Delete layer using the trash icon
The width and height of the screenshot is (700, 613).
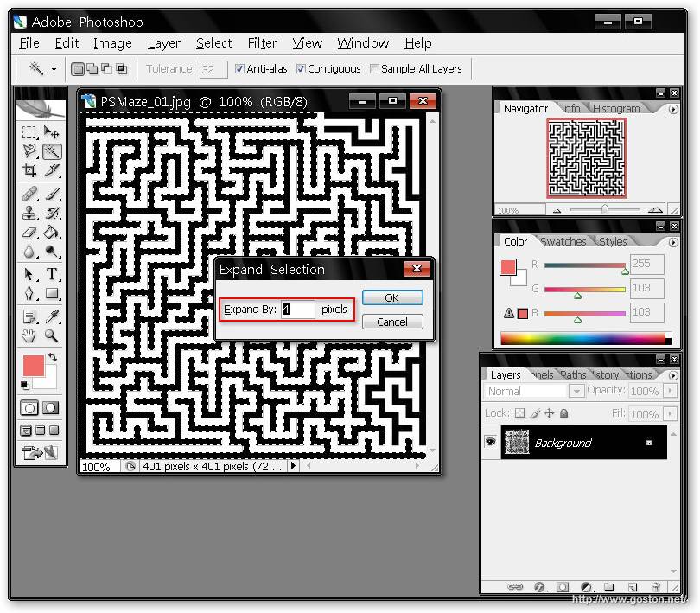[x=655, y=587]
